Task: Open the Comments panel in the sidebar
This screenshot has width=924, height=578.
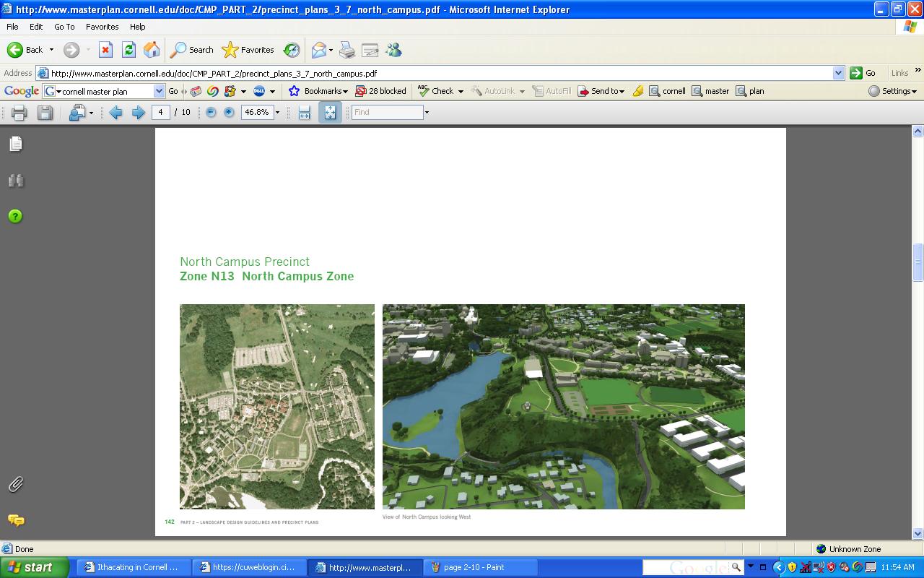Action: (x=15, y=520)
